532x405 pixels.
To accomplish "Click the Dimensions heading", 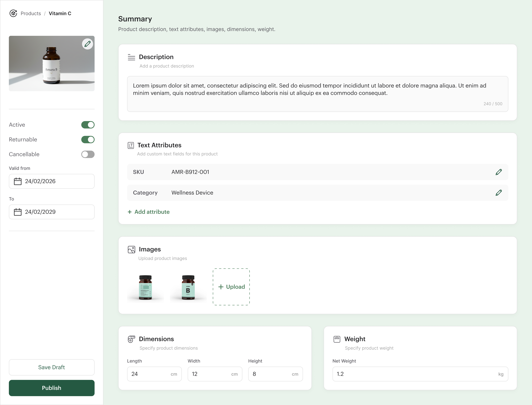I will pos(156,339).
